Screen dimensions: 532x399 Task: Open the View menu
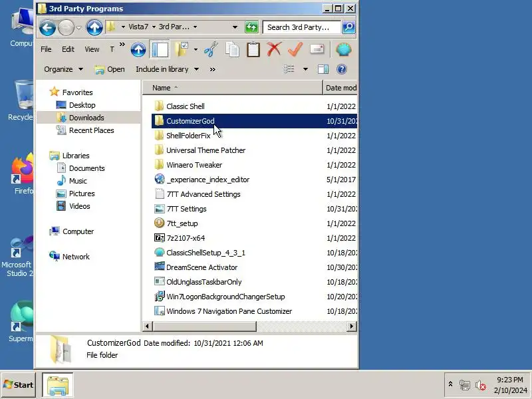pyautogui.click(x=92, y=49)
